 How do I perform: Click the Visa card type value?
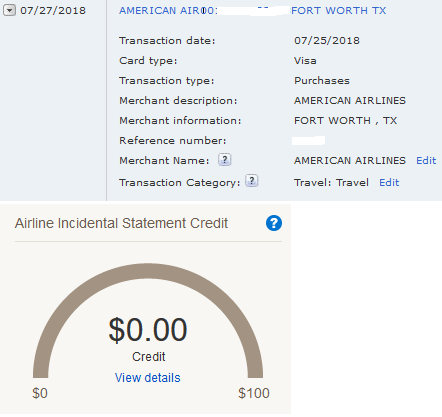point(305,61)
